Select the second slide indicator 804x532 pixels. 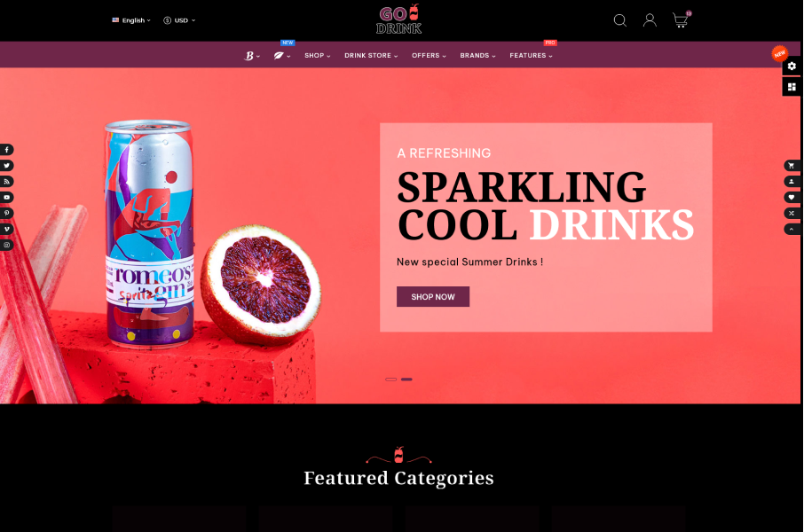point(406,379)
